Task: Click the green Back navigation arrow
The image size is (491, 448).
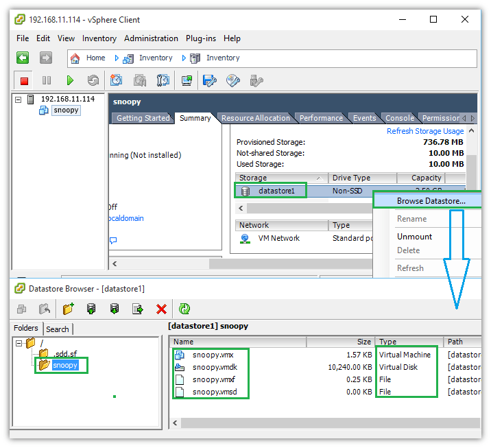Action: (x=23, y=58)
